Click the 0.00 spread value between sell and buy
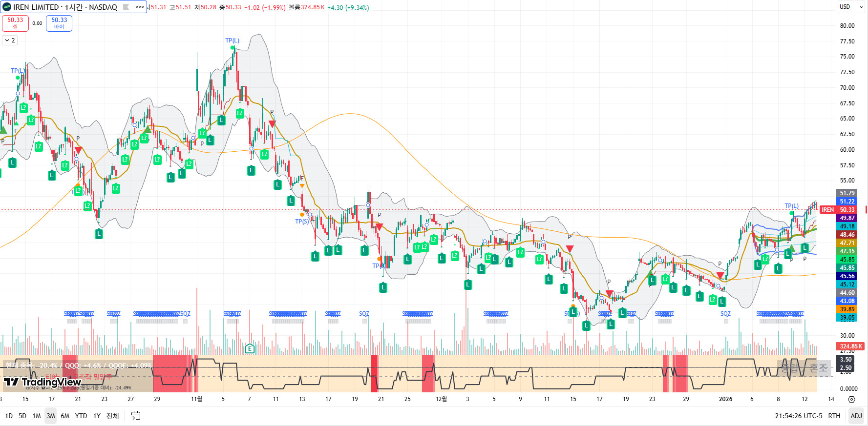 (x=37, y=23)
